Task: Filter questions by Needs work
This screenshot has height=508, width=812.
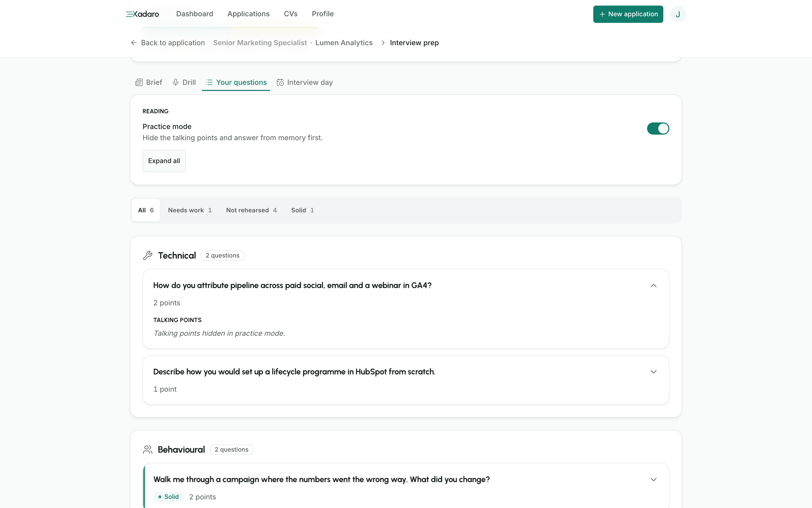Action: [x=190, y=210]
